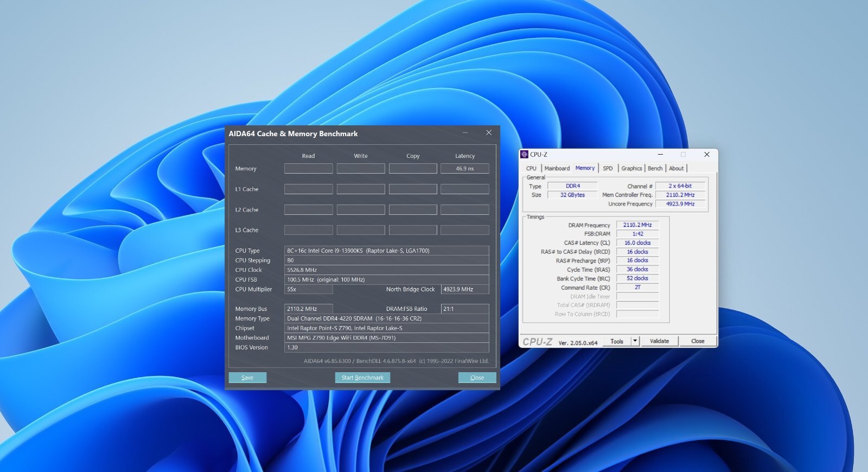Click the CPU Clock 5526.8 MHz value
Viewport: 868px width, 472px height.
tap(387, 270)
